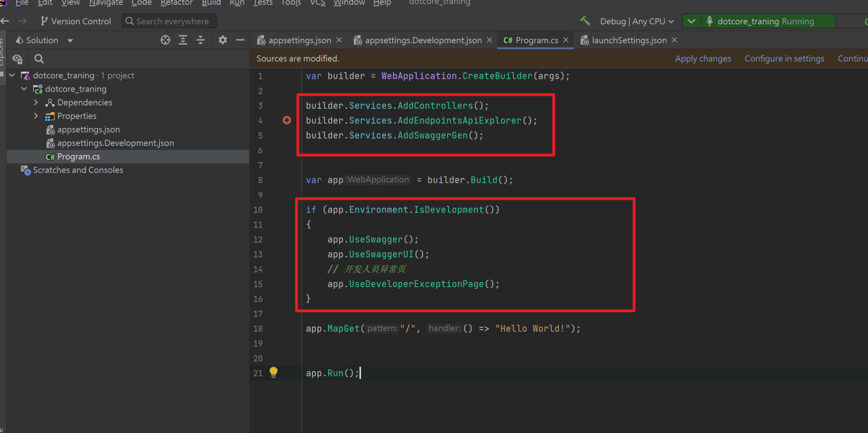This screenshot has height=433, width=868.
Task: Click the search magnifier in Solution panel
Action: tap(39, 58)
